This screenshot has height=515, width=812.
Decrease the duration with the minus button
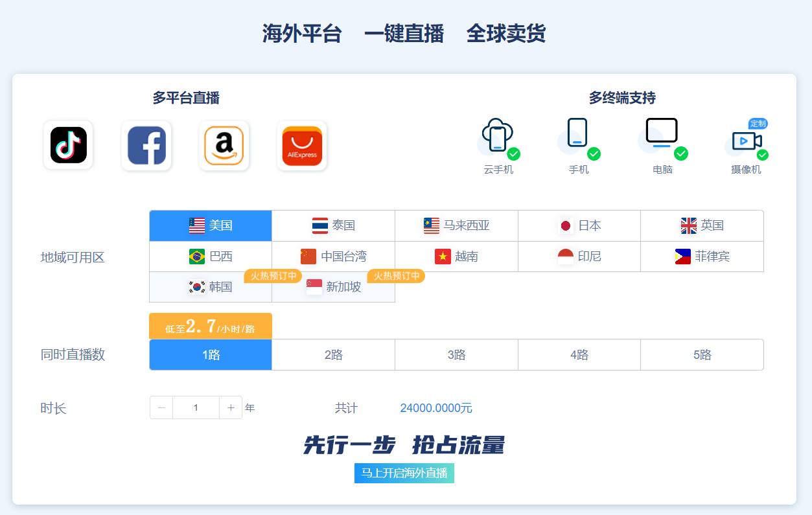[161, 407]
